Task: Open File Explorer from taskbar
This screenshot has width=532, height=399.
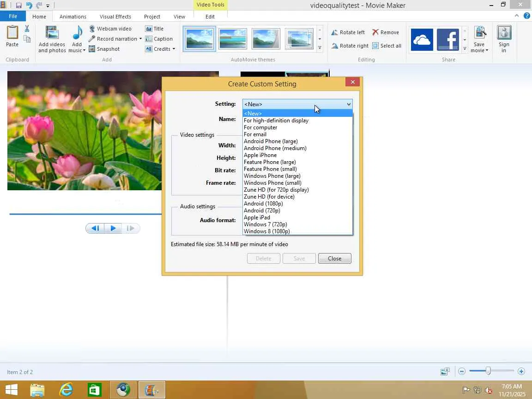Action: [x=37, y=389]
